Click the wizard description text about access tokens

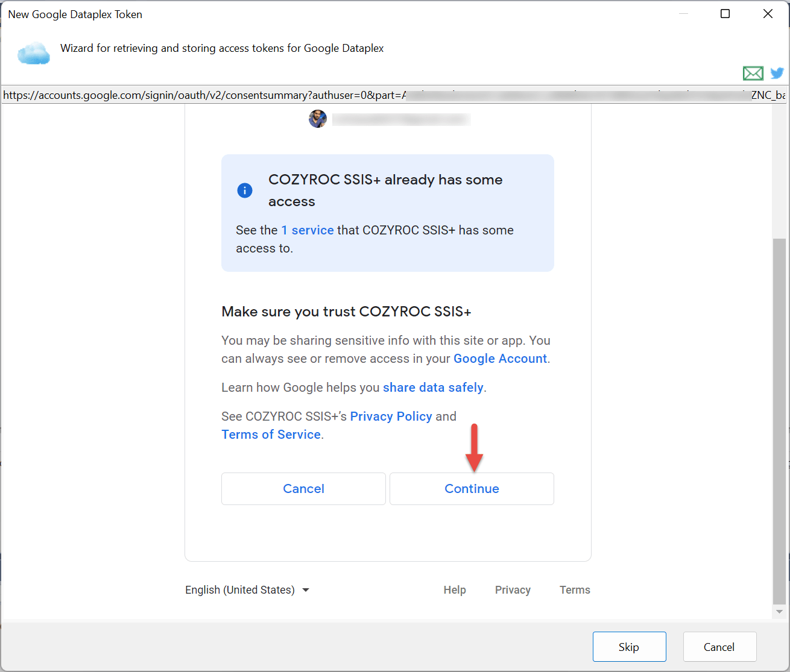222,48
